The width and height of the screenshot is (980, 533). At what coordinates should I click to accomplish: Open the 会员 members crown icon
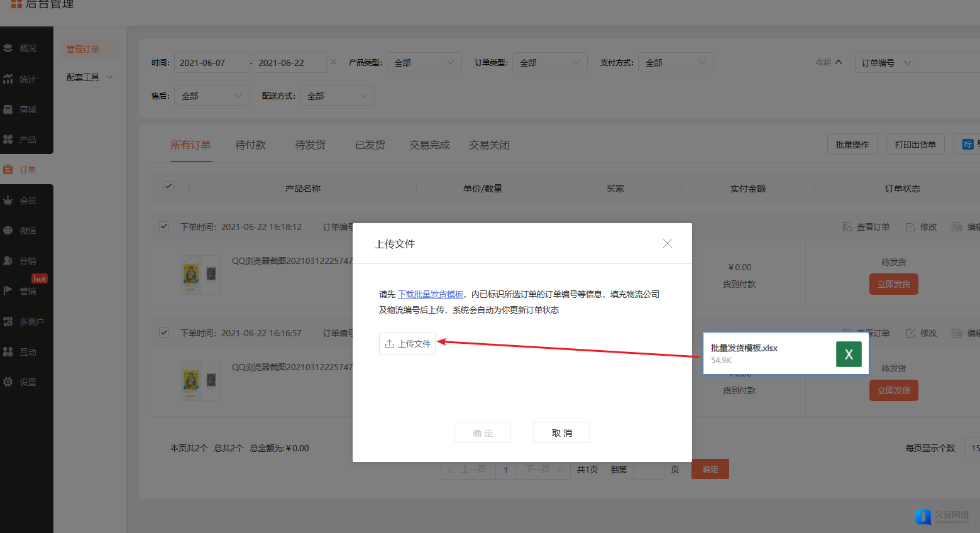[x=8, y=201]
